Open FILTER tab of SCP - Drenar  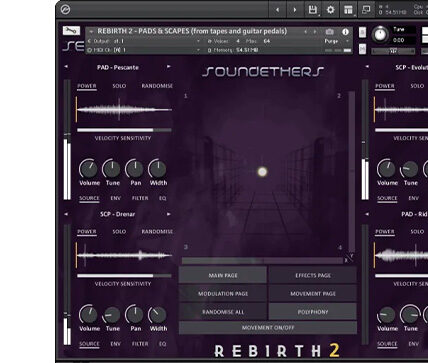click(x=140, y=344)
